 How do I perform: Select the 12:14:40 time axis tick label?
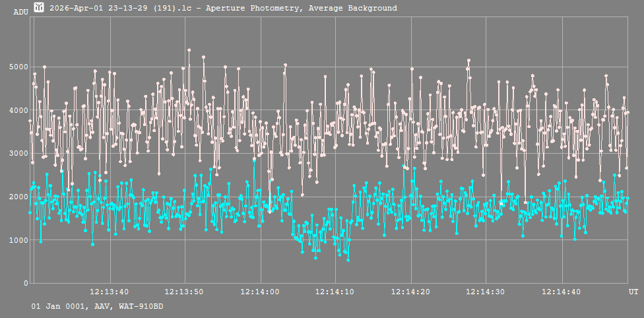tap(562, 291)
